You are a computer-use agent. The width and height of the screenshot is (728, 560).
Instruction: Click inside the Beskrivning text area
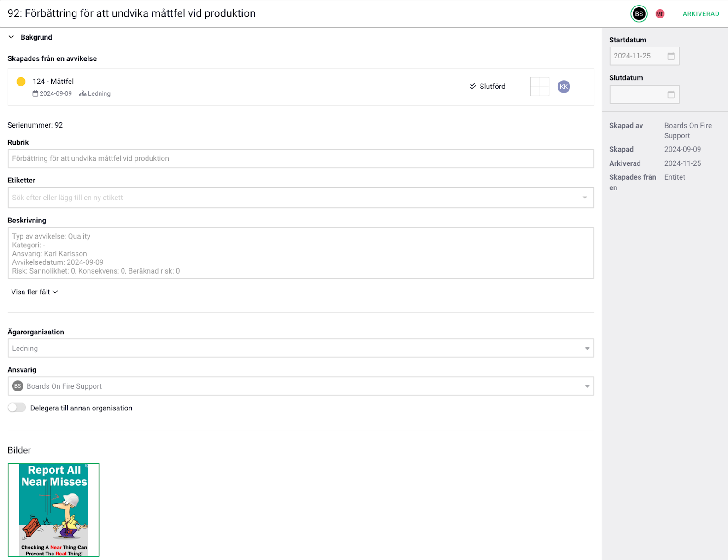300,253
